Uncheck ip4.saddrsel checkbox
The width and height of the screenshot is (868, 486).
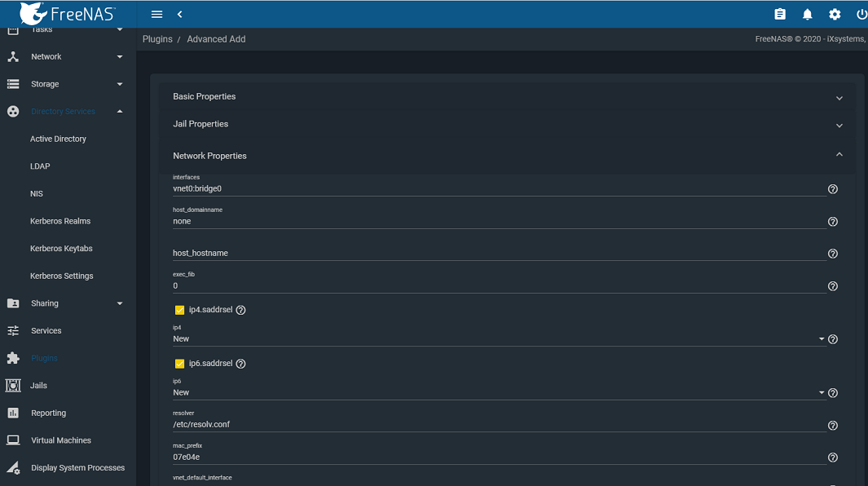(179, 310)
